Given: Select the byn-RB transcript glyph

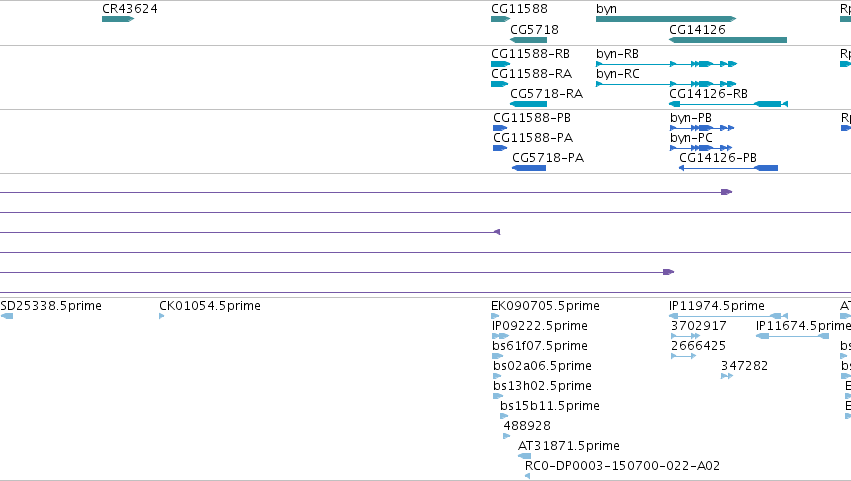Looking at the screenshot, I should click(666, 64).
